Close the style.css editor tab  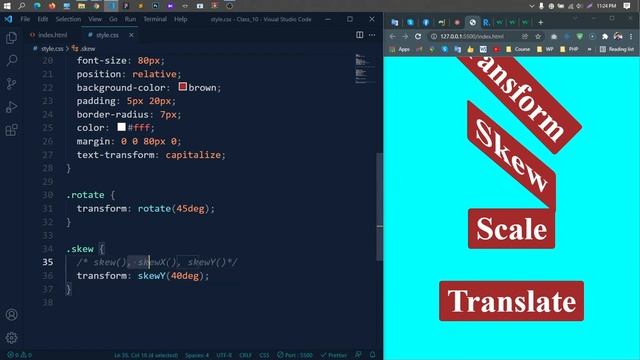coord(131,35)
